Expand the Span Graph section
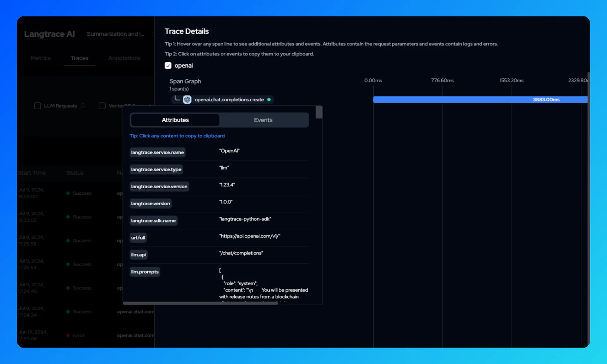The image size is (607, 364). (x=185, y=81)
